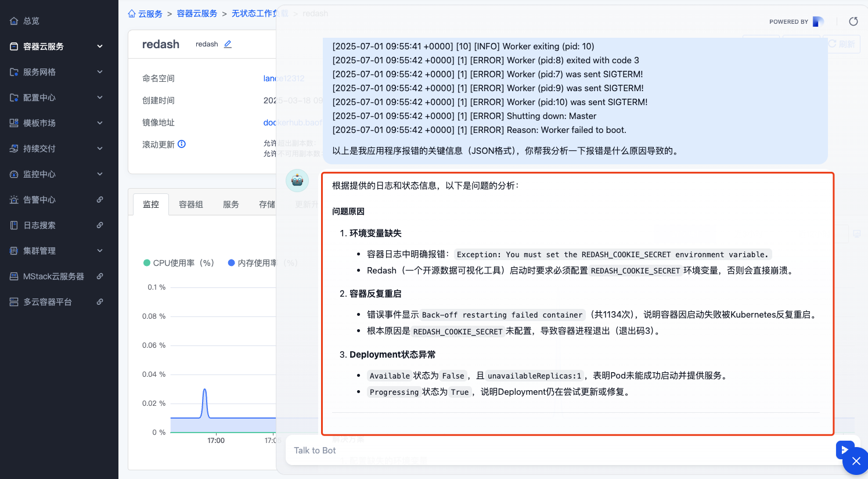Send the message with the arrow button
Image resolution: width=868 pixels, height=479 pixels.
tap(845, 449)
